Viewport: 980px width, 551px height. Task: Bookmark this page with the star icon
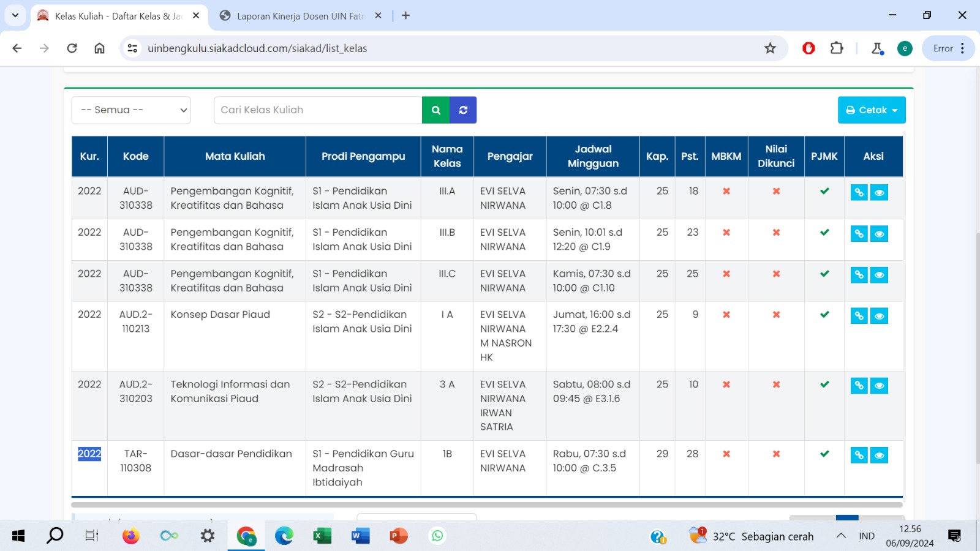[x=770, y=48]
